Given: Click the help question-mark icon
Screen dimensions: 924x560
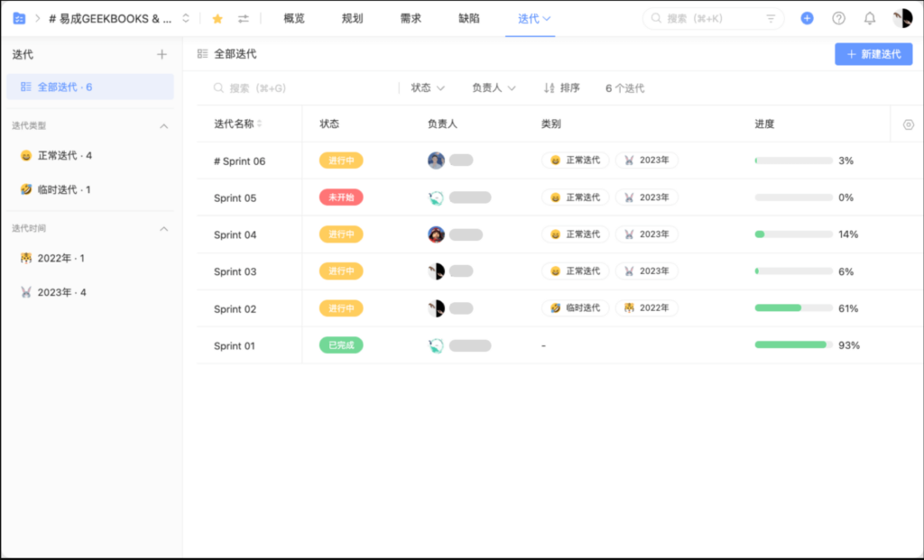Looking at the screenshot, I should point(837,17).
